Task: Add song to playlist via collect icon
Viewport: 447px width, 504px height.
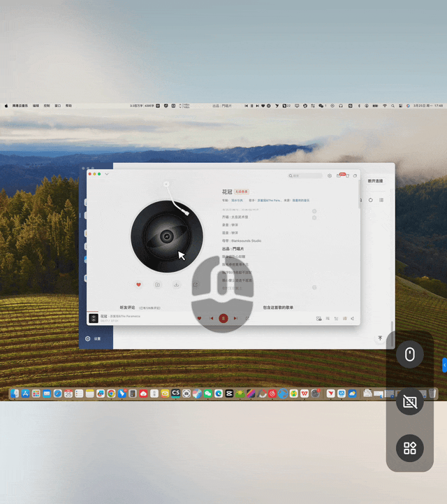Action: pos(157,285)
